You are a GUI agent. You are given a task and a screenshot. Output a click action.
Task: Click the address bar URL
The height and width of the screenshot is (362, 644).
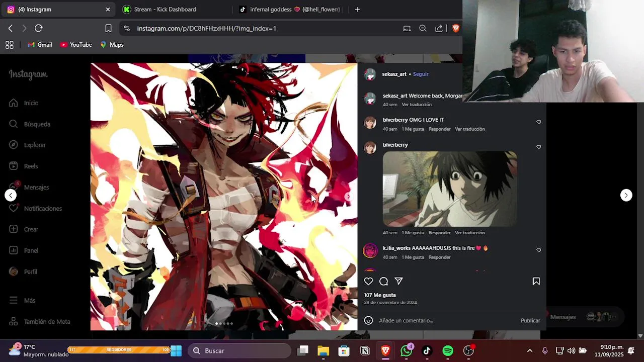207,28
